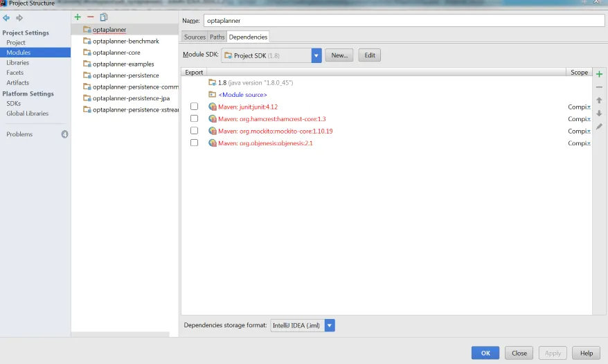Viewport: 608px width, 364px height.
Task: Open SDKs under Platform Settings
Action: click(x=14, y=104)
